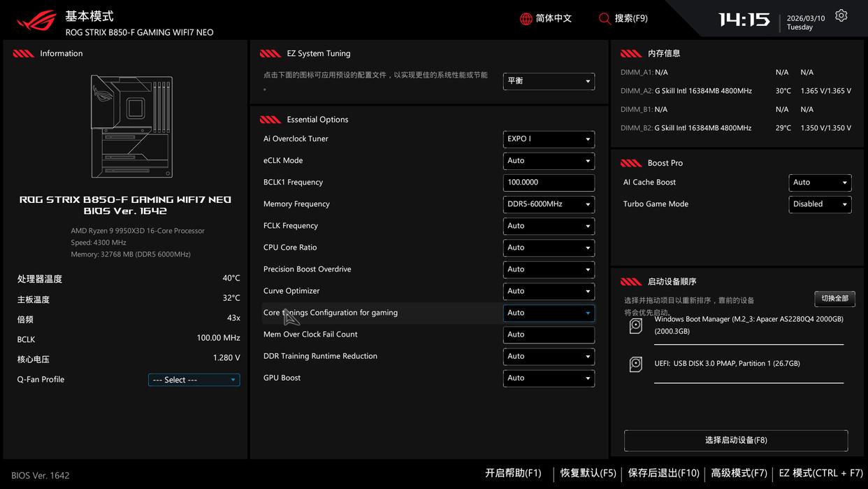This screenshot has width=868, height=489.
Task: Open the Precision Boost Overdrive dropdown
Action: click(x=549, y=269)
